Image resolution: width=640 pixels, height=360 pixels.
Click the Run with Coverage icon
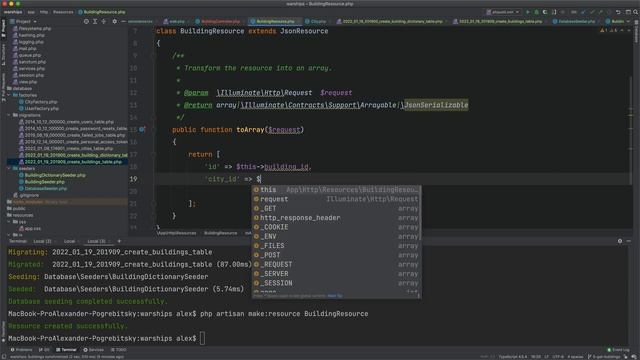pyautogui.click(x=545, y=12)
